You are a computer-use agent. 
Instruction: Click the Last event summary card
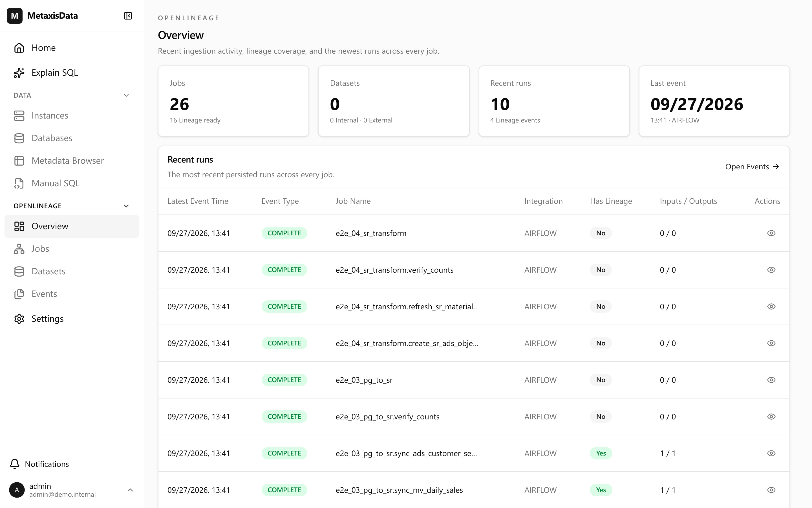[x=714, y=101]
